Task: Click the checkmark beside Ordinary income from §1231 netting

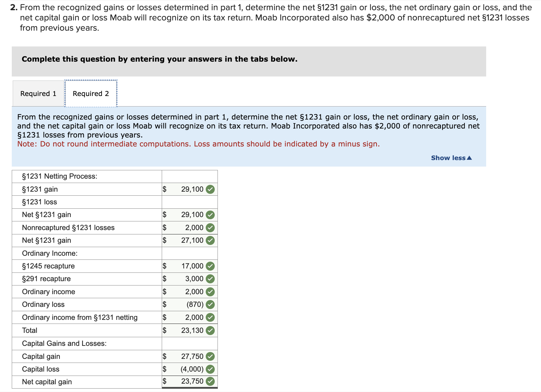Action: [210, 317]
